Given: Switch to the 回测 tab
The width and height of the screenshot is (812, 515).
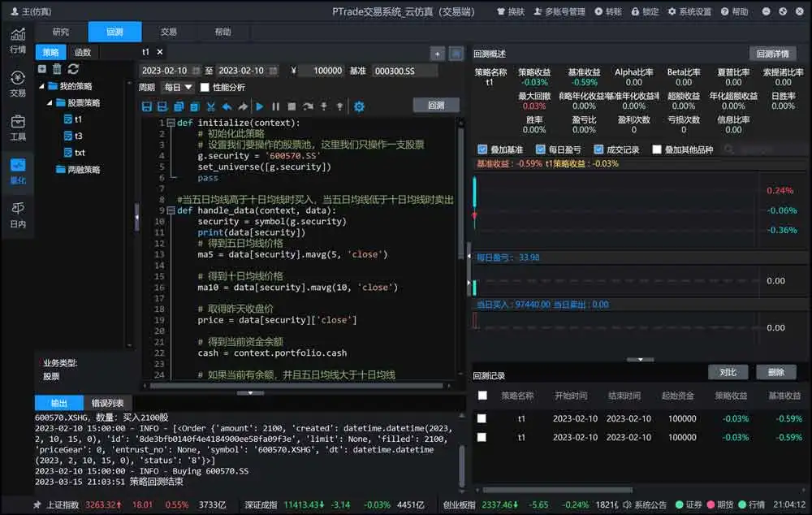Looking at the screenshot, I should (115, 32).
